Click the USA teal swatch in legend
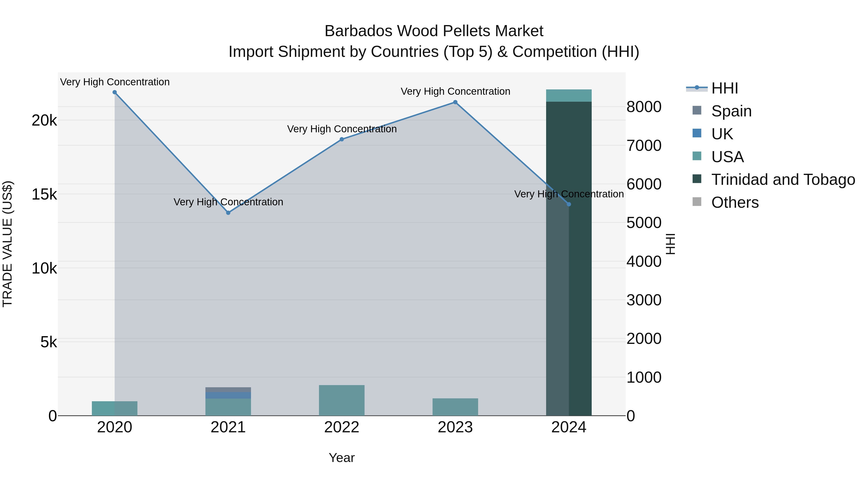 pos(697,156)
